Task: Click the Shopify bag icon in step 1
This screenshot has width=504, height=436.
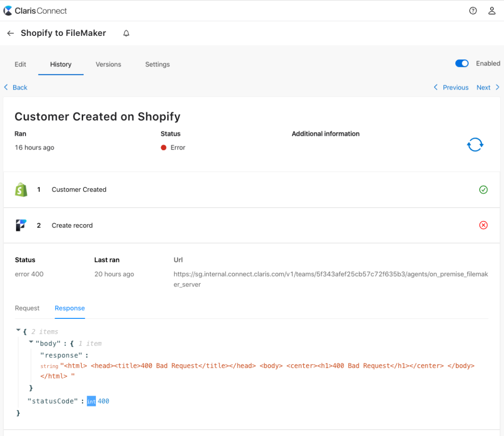Action: [x=21, y=189]
